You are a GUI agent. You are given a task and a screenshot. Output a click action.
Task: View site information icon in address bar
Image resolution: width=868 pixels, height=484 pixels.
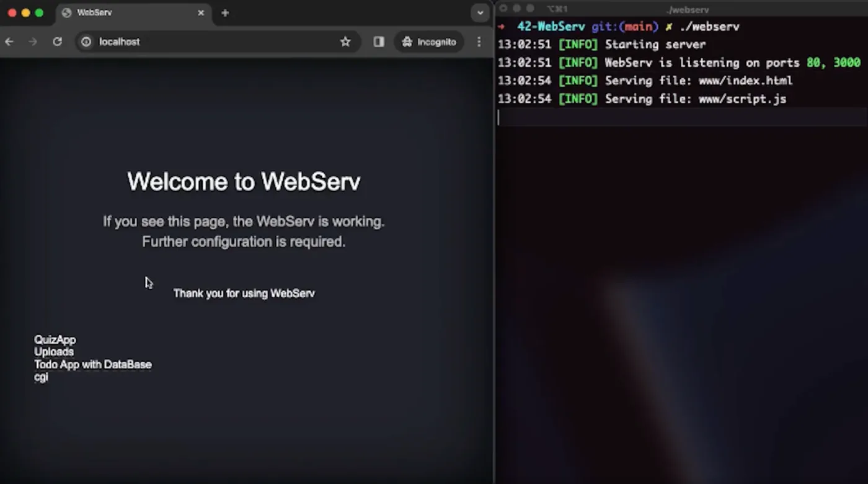click(86, 42)
